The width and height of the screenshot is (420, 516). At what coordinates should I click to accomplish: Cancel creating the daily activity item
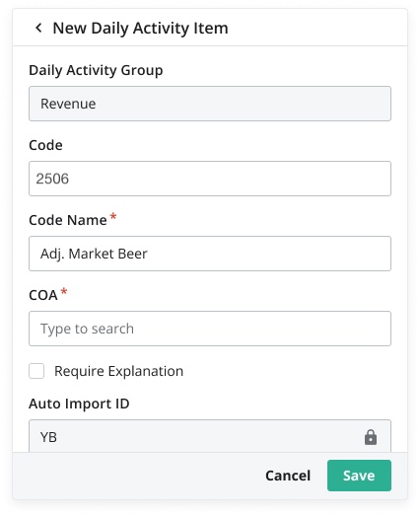pyautogui.click(x=288, y=476)
